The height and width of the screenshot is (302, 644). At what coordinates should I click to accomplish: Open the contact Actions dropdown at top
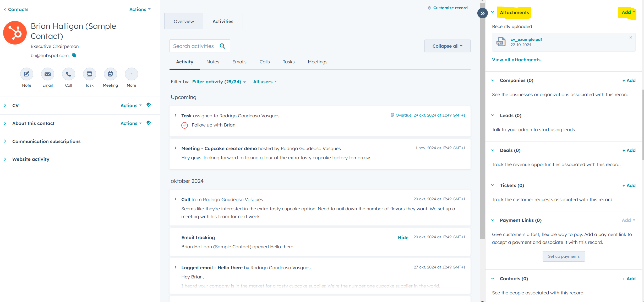(140, 9)
